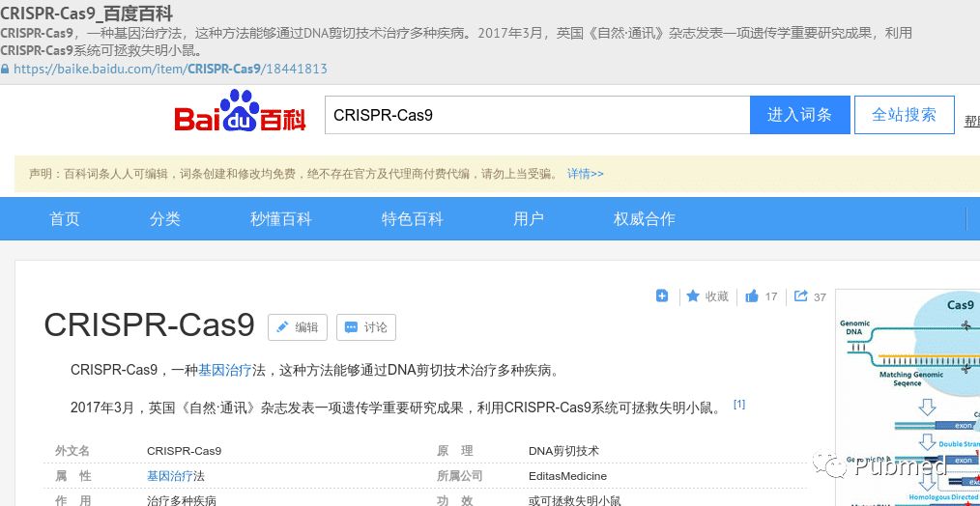Click the CRISPR-Cas9_百度百科 result title
Image resolution: width=980 pixels, height=506 pixels.
coord(86,14)
